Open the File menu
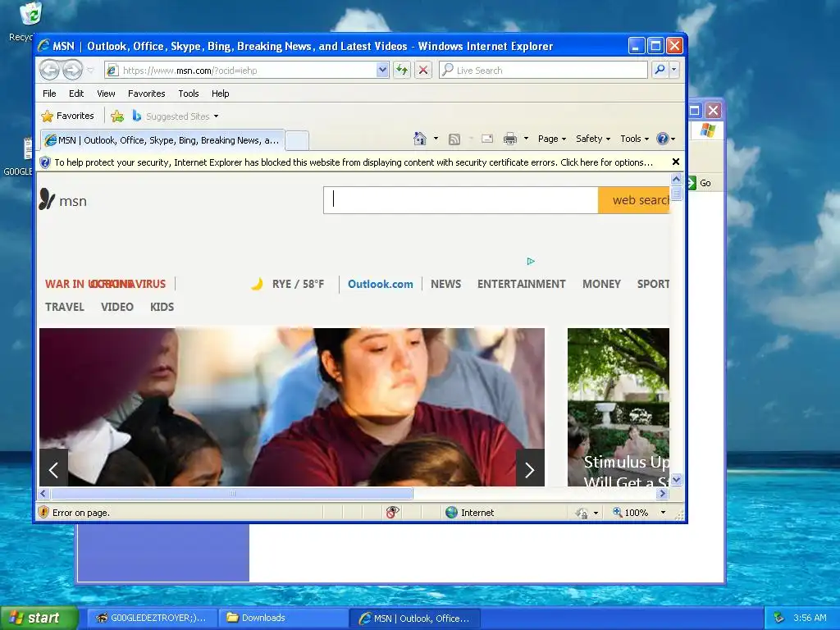 tap(49, 94)
